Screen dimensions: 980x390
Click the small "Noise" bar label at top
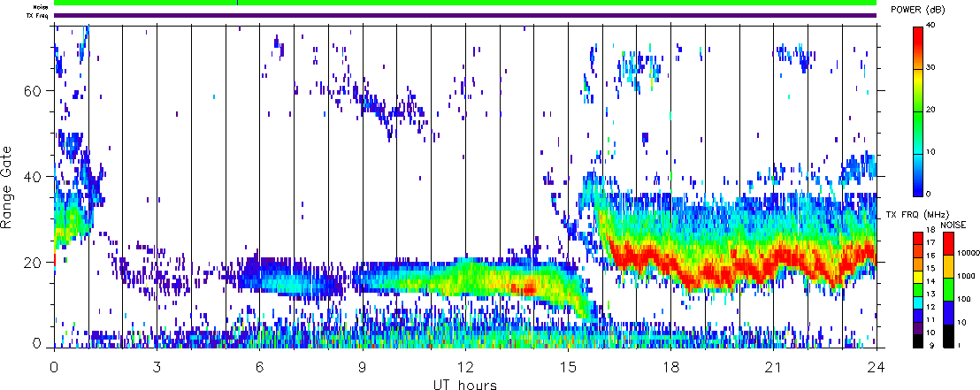42,7
